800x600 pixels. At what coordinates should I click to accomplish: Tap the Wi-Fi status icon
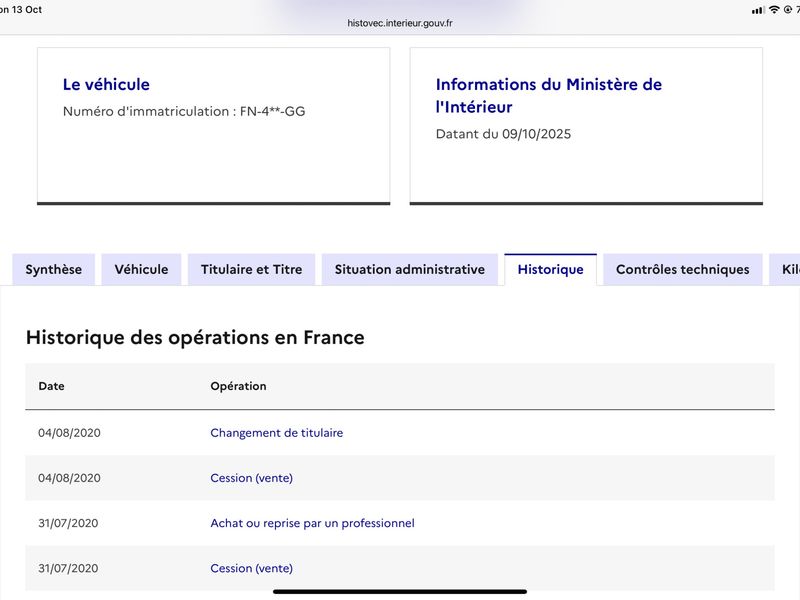coord(774,10)
